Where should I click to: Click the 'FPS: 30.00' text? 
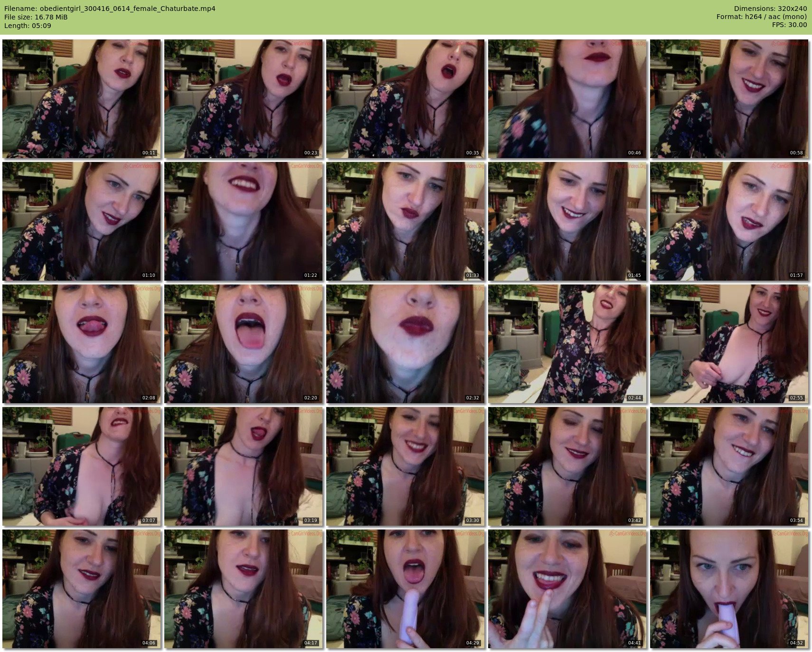[789, 26]
